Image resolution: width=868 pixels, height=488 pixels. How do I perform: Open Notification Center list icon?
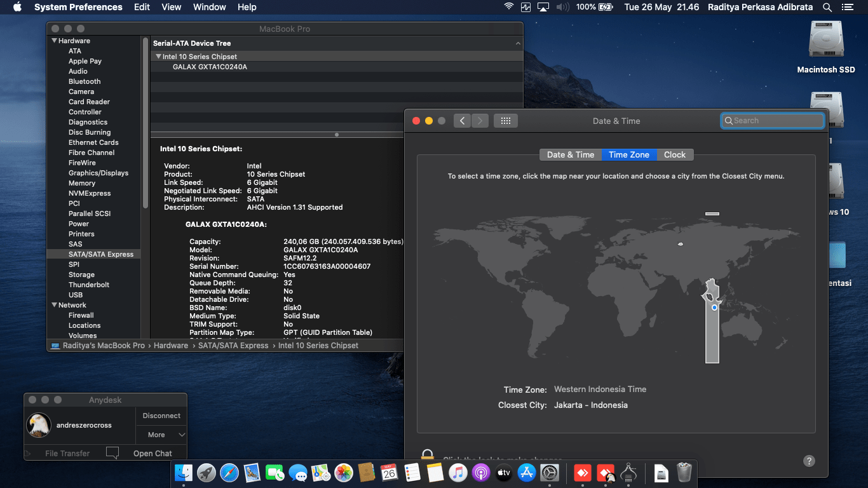point(848,7)
